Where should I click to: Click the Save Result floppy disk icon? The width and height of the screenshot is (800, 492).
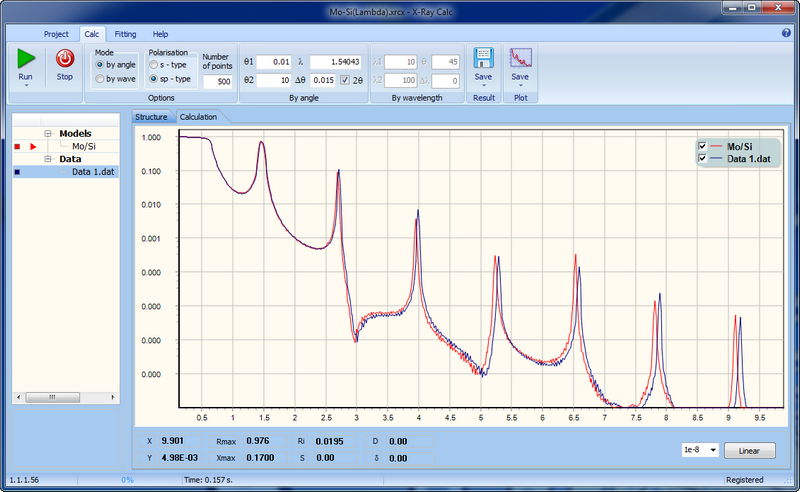(483, 58)
